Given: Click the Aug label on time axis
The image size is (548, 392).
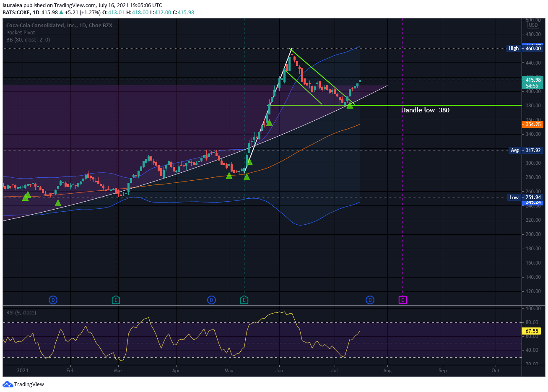Looking at the screenshot, I should pyautogui.click(x=387, y=371).
